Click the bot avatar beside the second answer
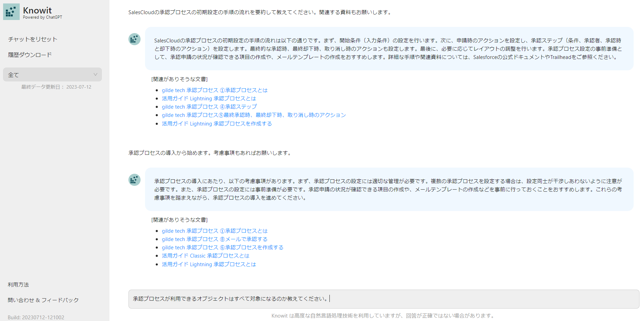Image resolution: width=644 pixels, height=321 pixels. click(x=134, y=180)
